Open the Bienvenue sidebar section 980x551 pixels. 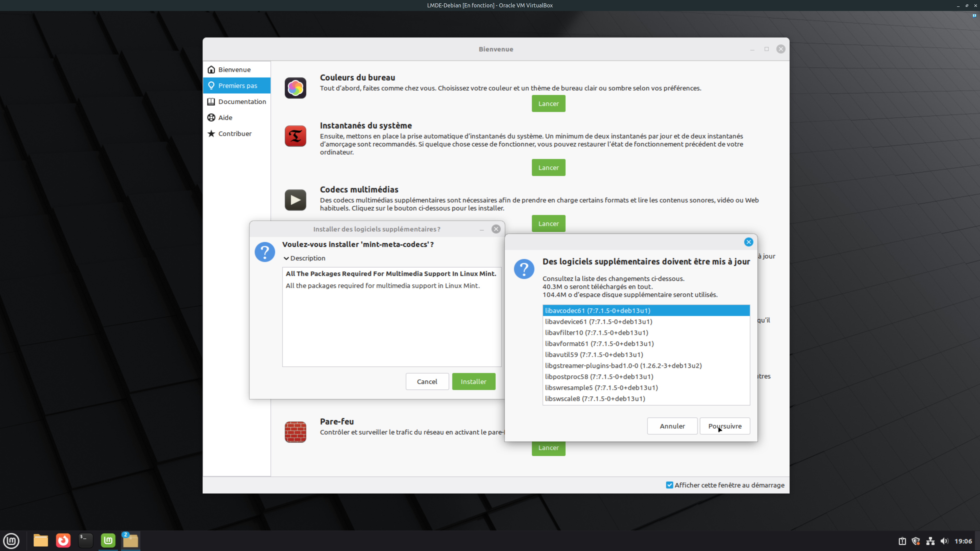pos(237,70)
